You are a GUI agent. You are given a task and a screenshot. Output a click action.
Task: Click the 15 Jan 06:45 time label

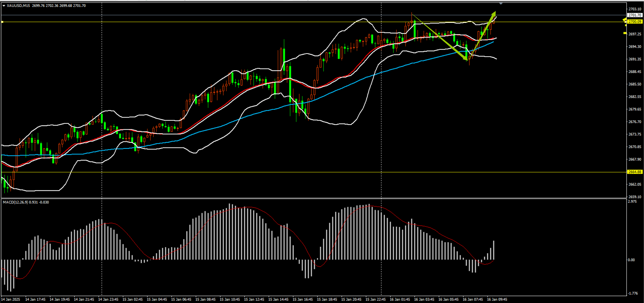click(181, 299)
